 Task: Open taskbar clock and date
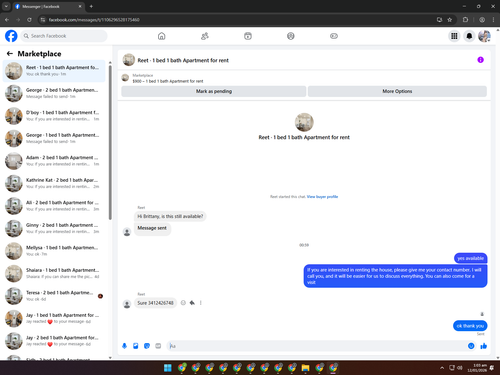point(477,368)
